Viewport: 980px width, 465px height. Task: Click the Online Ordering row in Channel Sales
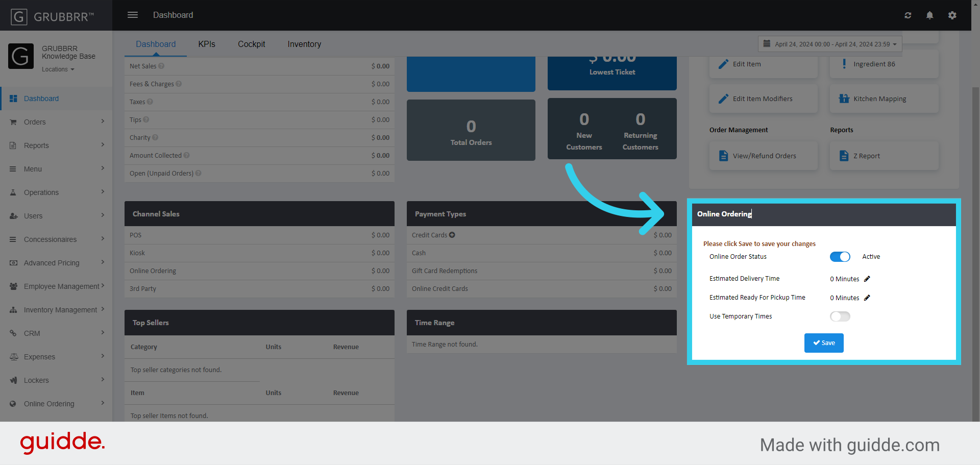[x=259, y=271]
